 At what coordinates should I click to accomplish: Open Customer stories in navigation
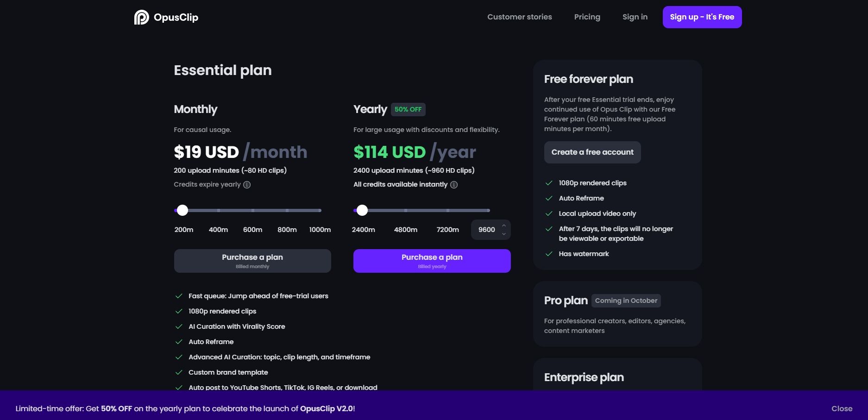pyautogui.click(x=520, y=17)
